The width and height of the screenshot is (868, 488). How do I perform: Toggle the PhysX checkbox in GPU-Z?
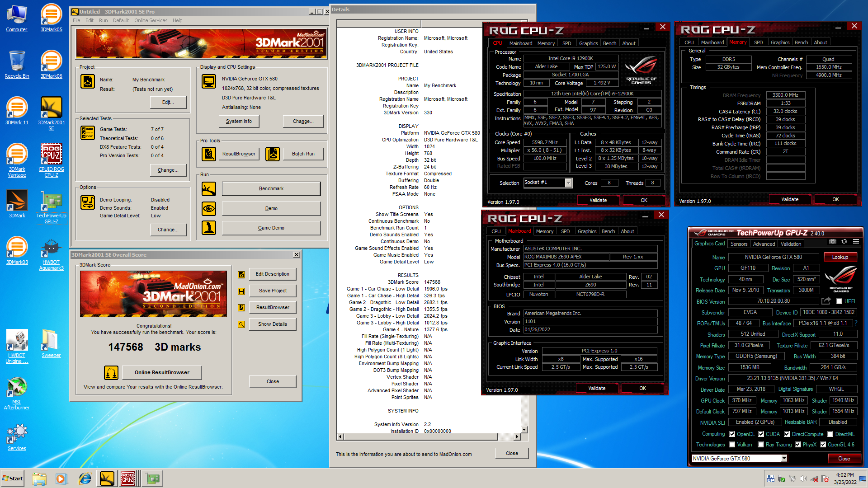pos(798,445)
